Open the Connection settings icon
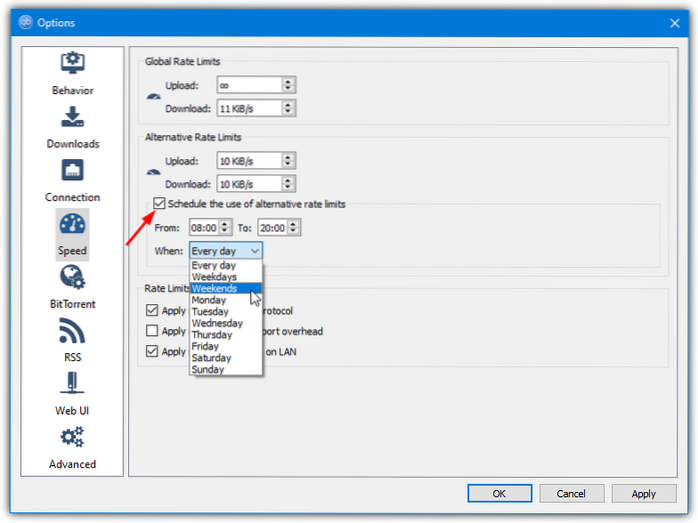This screenshot has width=698, height=523. point(72,171)
